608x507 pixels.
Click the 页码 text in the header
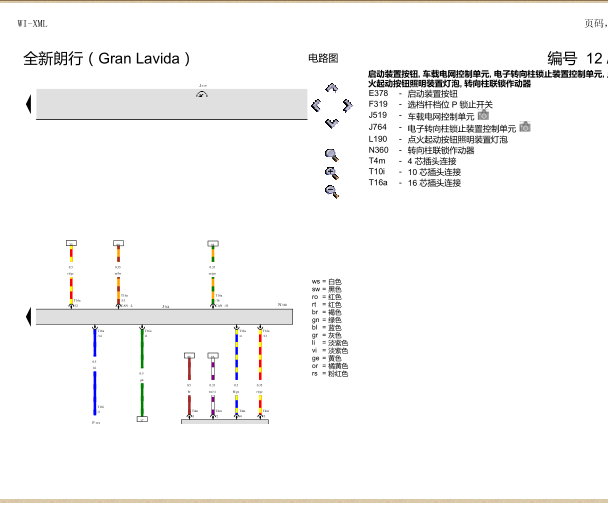(596, 23)
